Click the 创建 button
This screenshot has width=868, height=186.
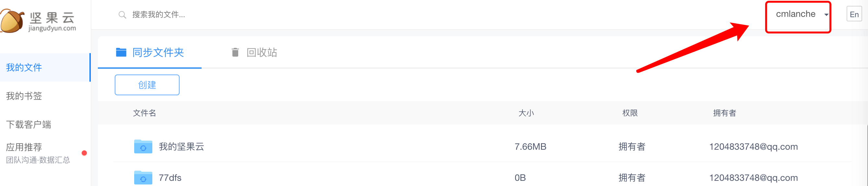(147, 85)
